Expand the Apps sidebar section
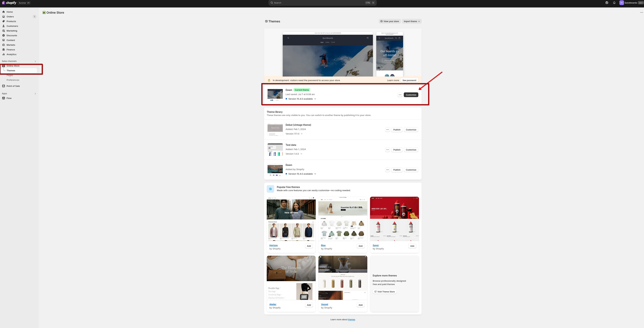Image resolution: width=644 pixels, height=328 pixels. 35,94
